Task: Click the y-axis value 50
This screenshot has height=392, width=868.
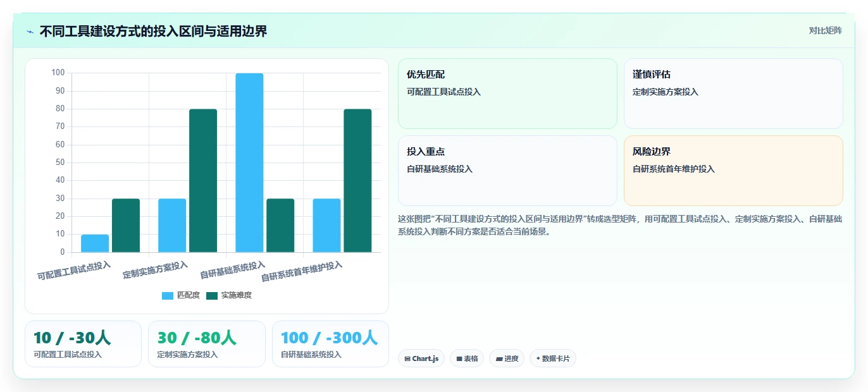Action: click(x=60, y=162)
